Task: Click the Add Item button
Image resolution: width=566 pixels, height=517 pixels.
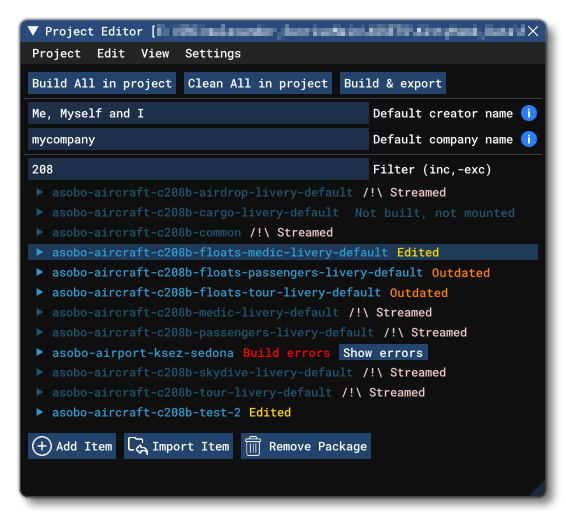Action: click(72, 446)
